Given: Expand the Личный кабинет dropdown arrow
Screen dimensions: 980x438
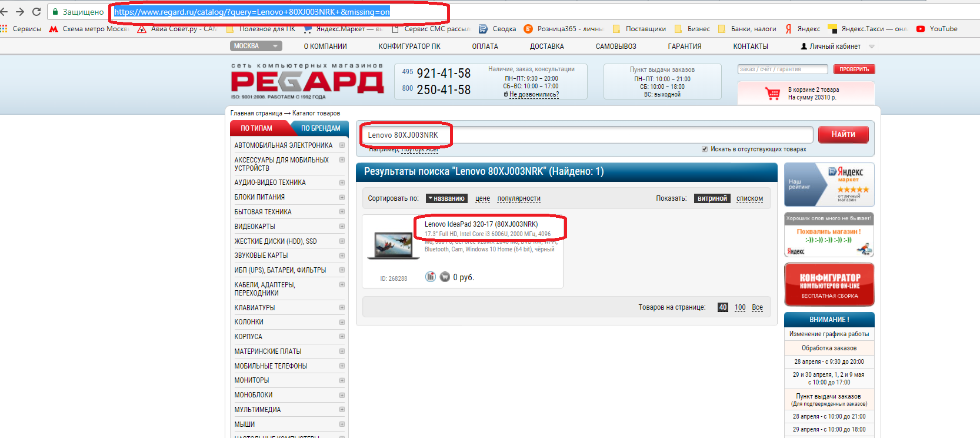Looking at the screenshot, I should tap(872, 47).
